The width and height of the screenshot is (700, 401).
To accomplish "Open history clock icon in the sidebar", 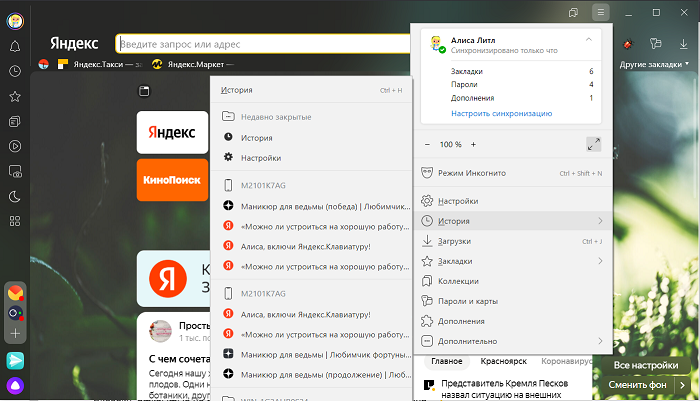I will [x=15, y=71].
